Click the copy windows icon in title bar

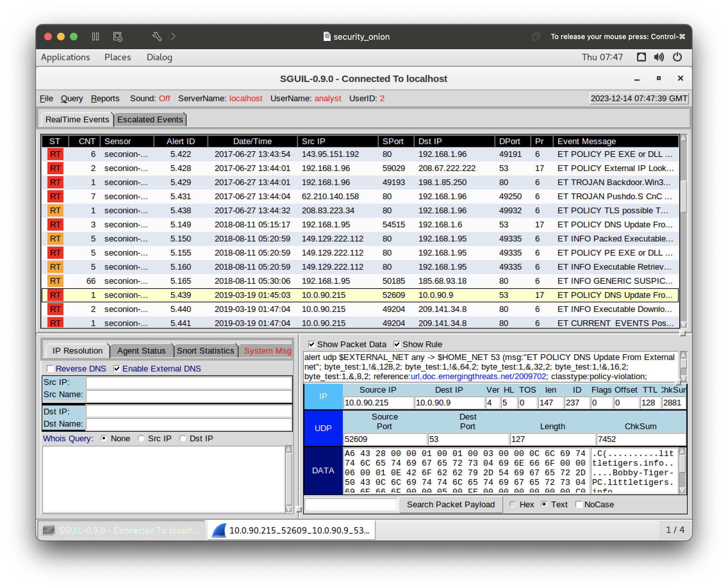[x=535, y=37]
